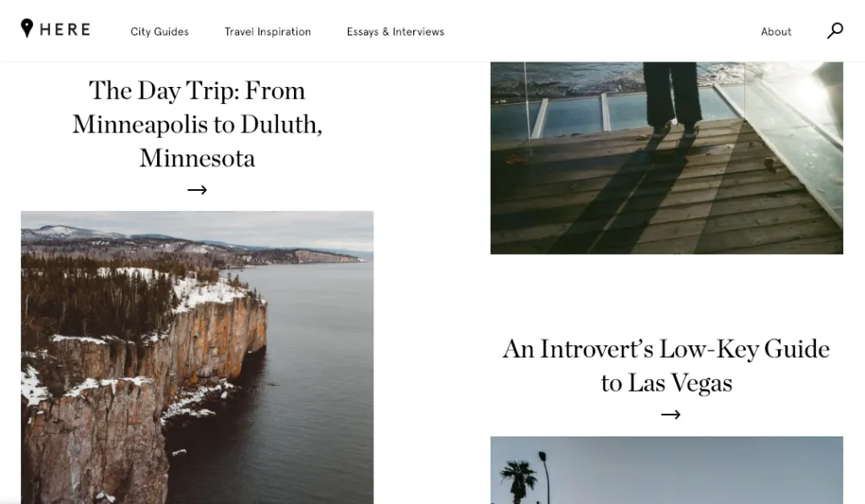Open The Day Trip Duluth article headline
This screenshot has height=504, width=865.
[197, 124]
